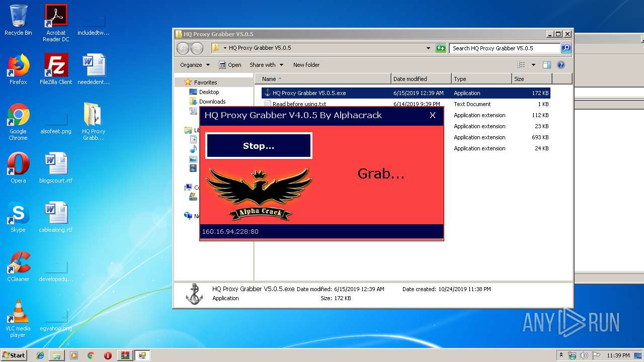644x362 pixels.
Task: Open Windows Explorer taskbar button
Action: coord(57,355)
